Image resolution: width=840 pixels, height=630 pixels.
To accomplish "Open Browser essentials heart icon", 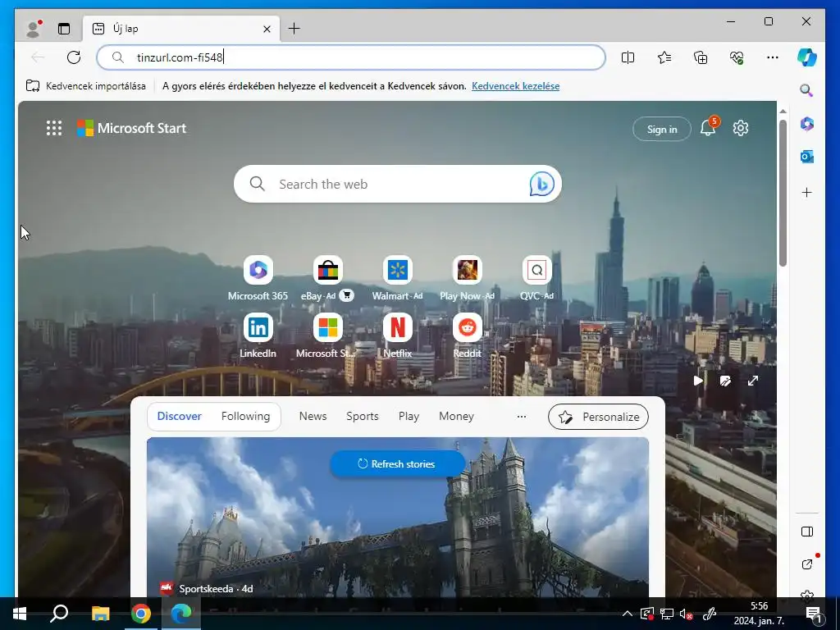I will pyautogui.click(x=737, y=57).
